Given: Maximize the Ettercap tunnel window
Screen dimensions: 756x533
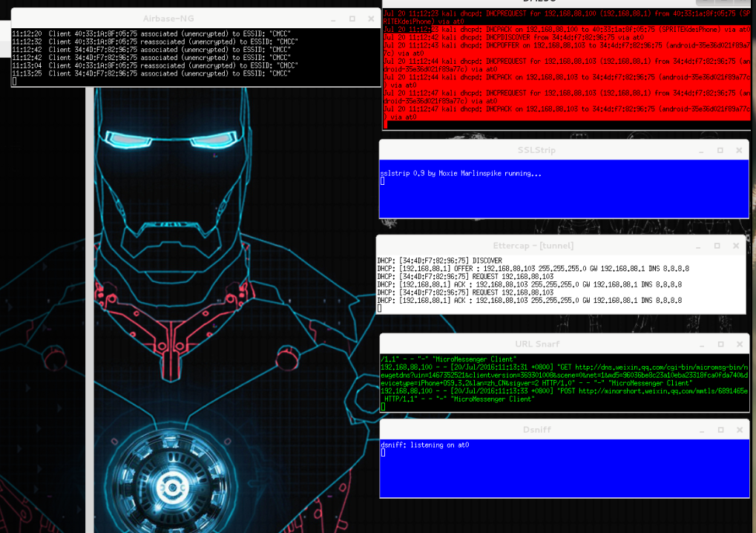Looking at the screenshot, I should click(717, 246).
